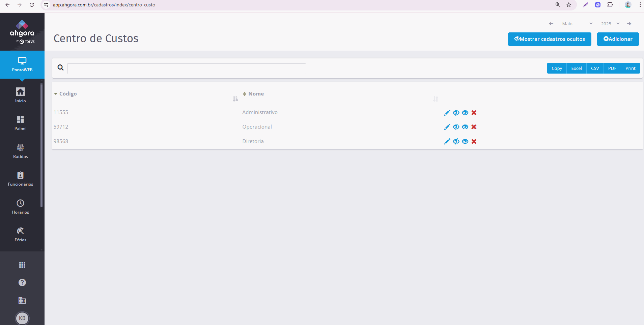Copy table data with Copy button
The image size is (644, 325).
(557, 68)
